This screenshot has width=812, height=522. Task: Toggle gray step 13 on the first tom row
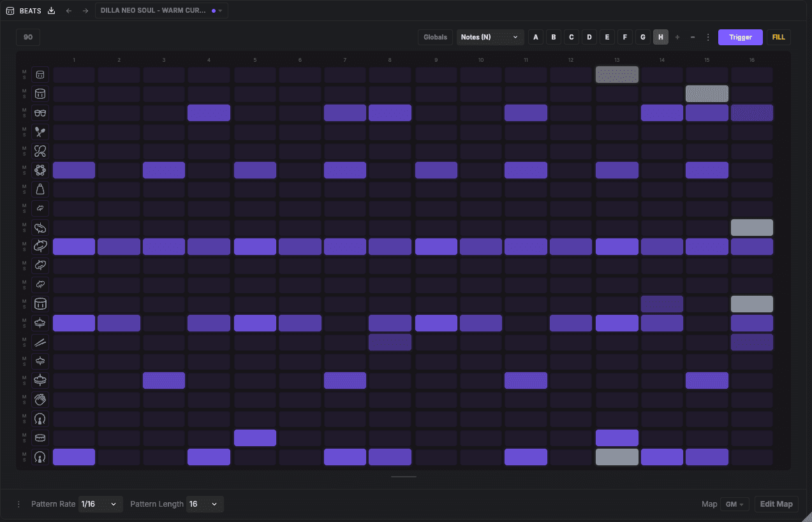(x=617, y=75)
